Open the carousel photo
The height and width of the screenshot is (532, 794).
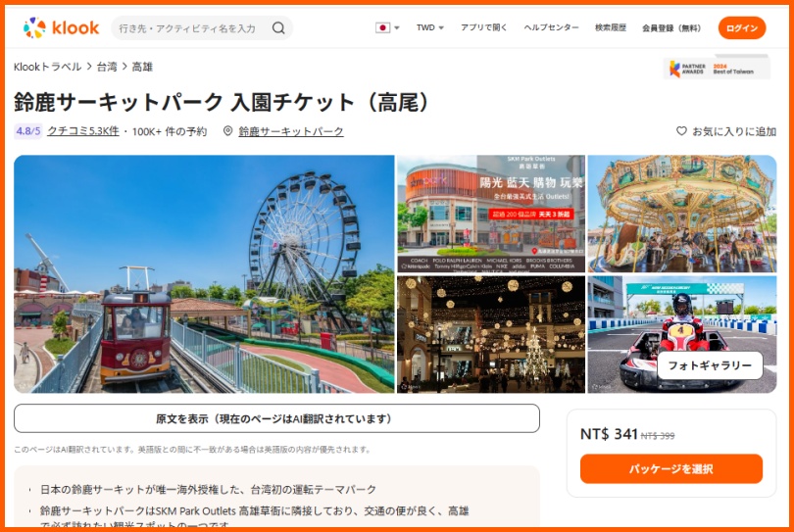pyautogui.click(x=681, y=214)
